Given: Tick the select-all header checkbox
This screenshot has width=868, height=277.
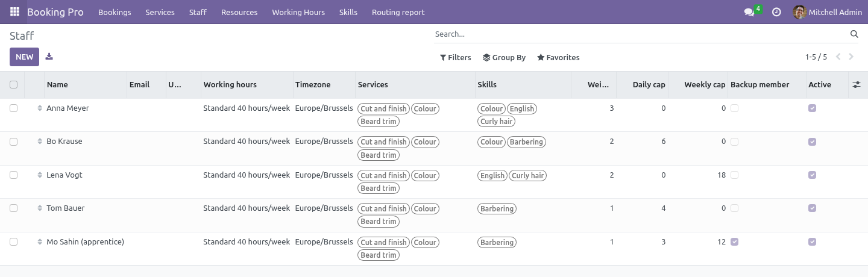Looking at the screenshot, I should pos(13,85).
